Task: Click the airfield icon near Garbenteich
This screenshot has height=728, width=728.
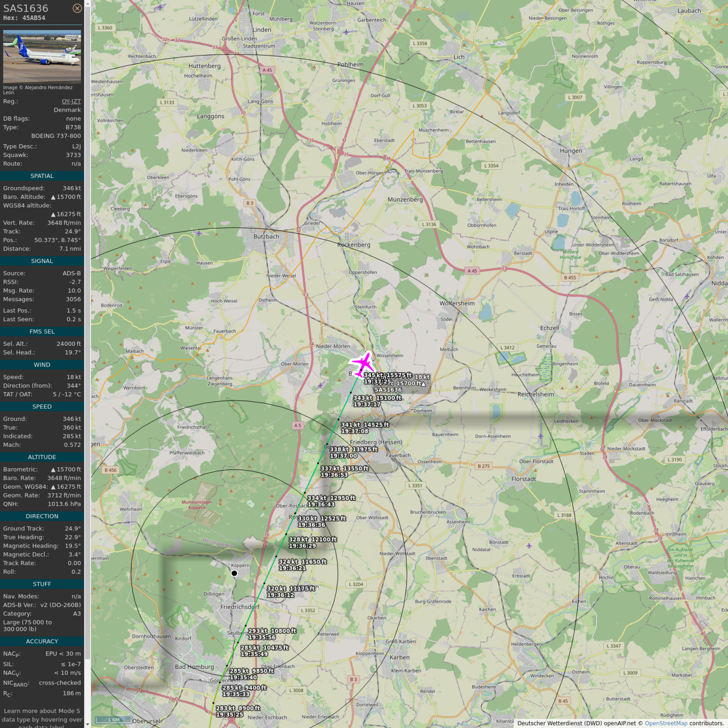Action: click(x=346, y=32)
